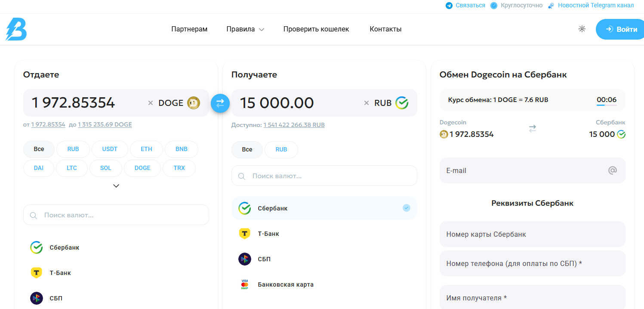Click the swap exchange direction arrows icon

220,103
